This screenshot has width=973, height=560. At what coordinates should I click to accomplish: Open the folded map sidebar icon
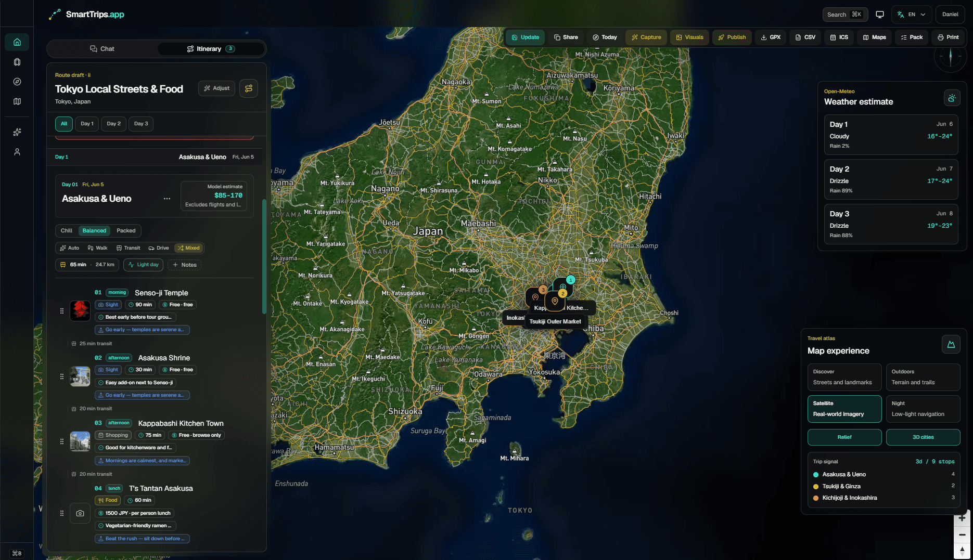tap(17, 101)
